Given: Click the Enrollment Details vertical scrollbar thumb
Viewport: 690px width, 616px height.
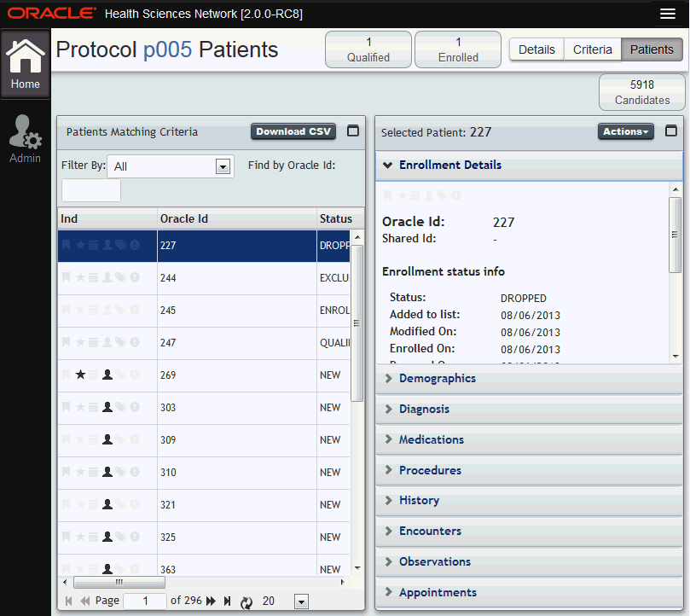Looking at the screenshot, I should point(675,235).
